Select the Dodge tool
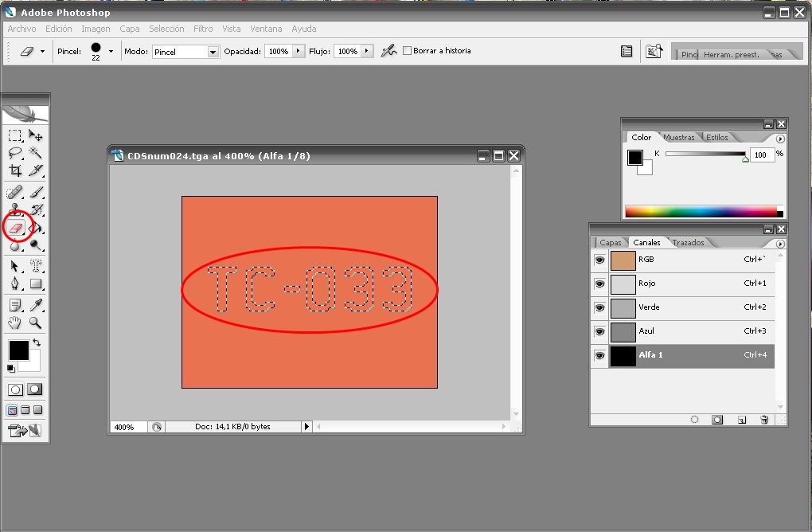 [x=35, y=245]
